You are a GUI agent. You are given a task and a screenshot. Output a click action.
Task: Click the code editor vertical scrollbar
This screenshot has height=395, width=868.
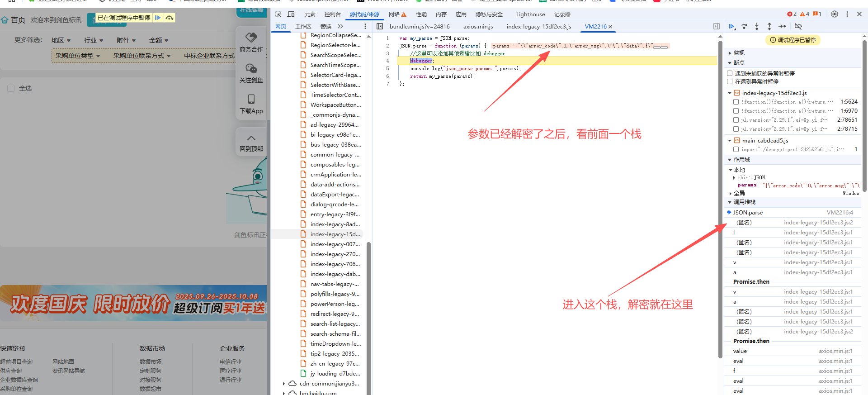point(720,199)
